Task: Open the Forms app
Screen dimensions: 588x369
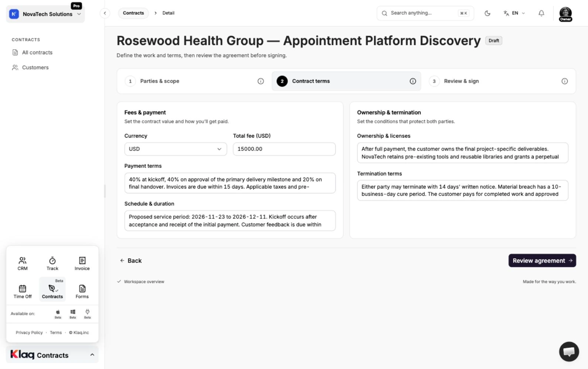Action: point(82,292)
